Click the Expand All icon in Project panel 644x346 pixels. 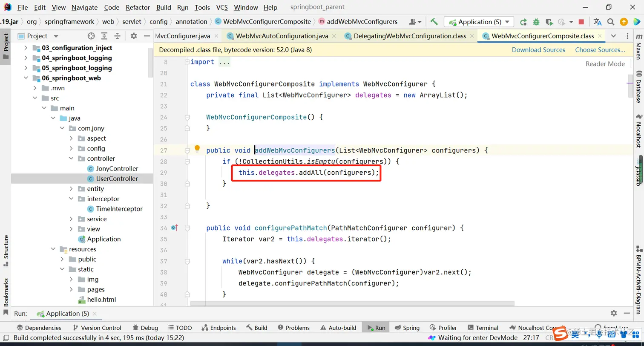point(104,36)
